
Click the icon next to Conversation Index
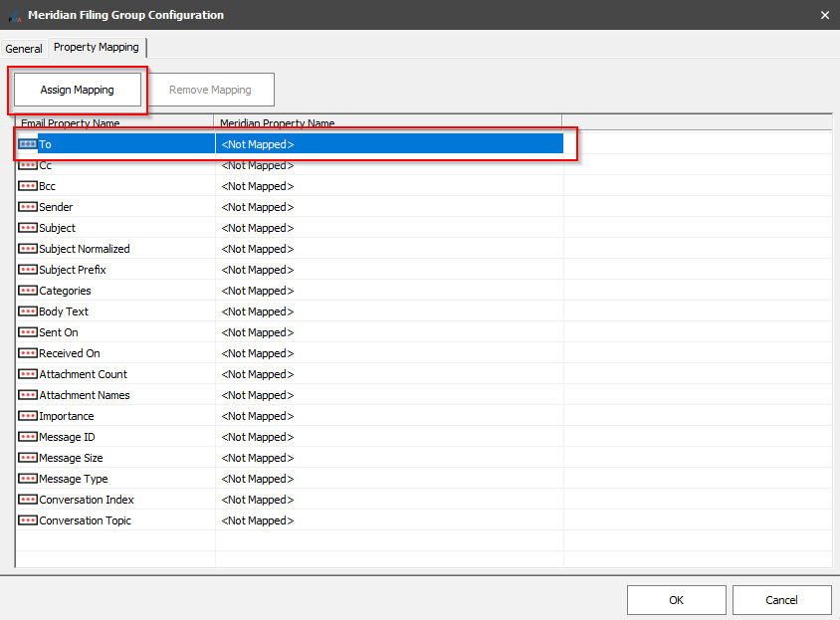pos(27,500)
